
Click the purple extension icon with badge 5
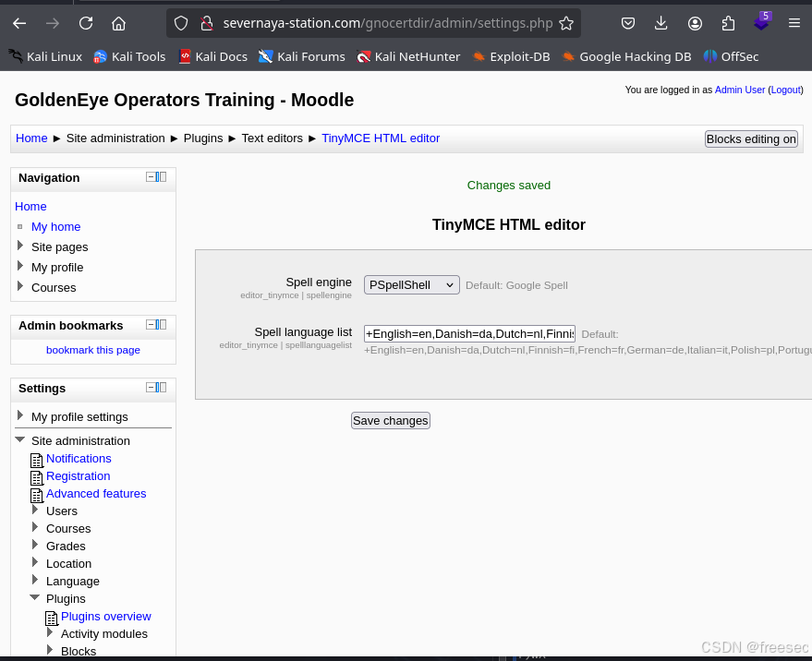[762, 22]
